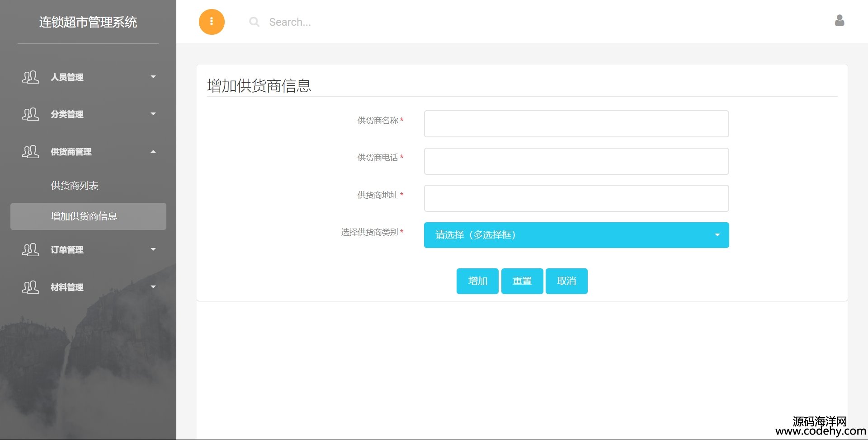Expand the 分类管理 menu arrow
868x440 pixels.
(x=153, y=114)
